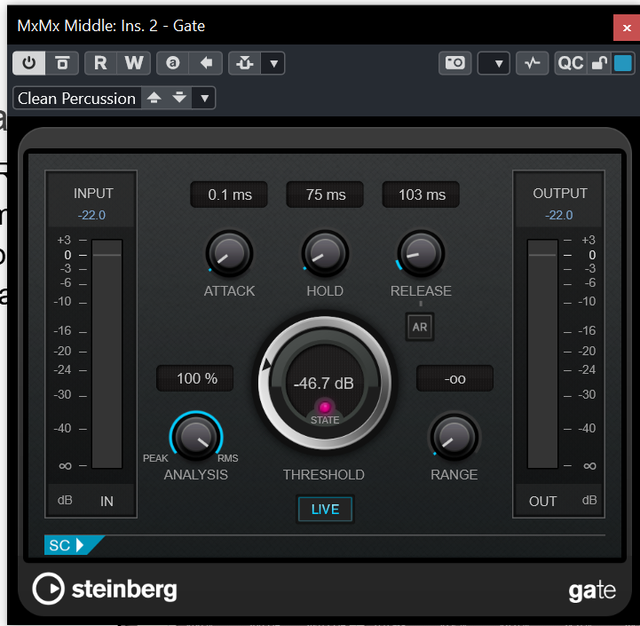Click the copy settings arrow icon
Viewport: 640px width, 626px height.
pos(206,63)
